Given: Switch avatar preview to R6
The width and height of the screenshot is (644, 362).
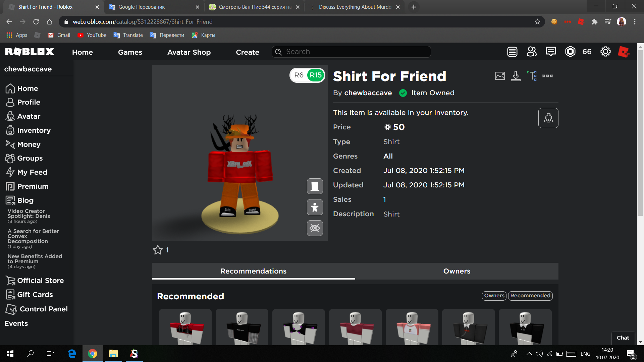Looking at the screenshot, I should [299, 75].
